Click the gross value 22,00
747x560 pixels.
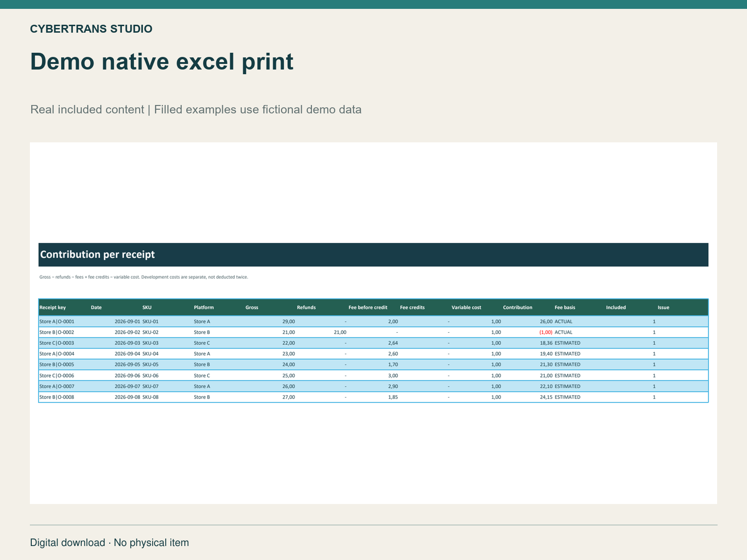289,343
